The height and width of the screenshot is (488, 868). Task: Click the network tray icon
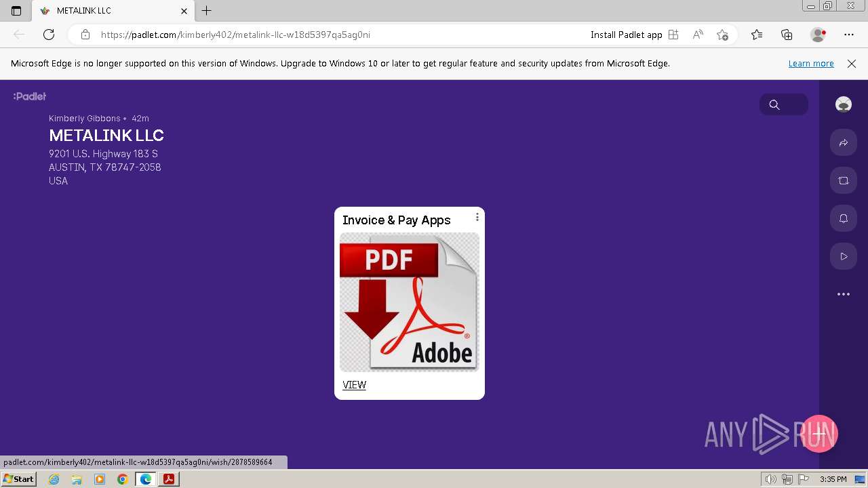tap(787, 479)
